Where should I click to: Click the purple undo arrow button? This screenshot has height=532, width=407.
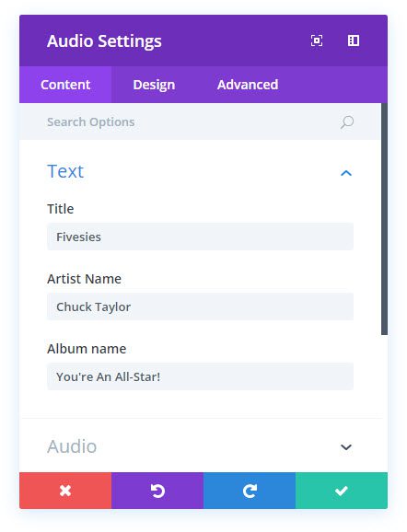point(157,491)
